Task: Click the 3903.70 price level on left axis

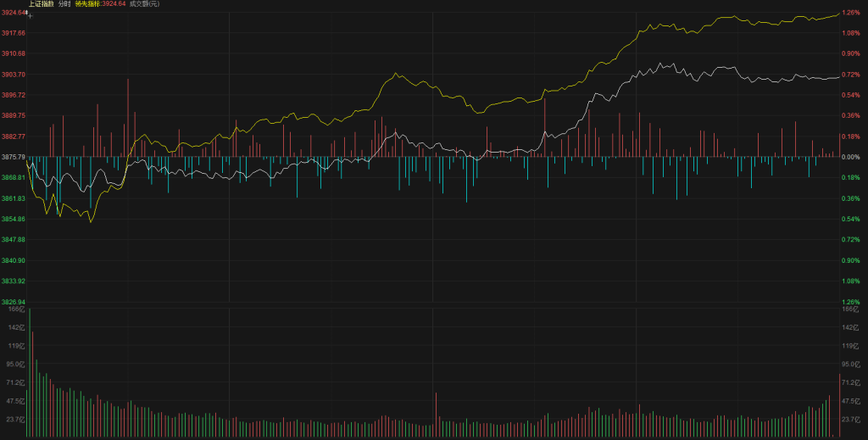Action: pyautogui.click(x=14, y=75)
